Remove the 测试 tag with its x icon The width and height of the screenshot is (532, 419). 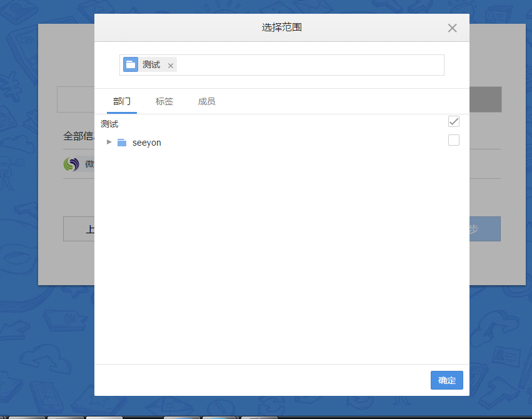[x=171, y=66]
